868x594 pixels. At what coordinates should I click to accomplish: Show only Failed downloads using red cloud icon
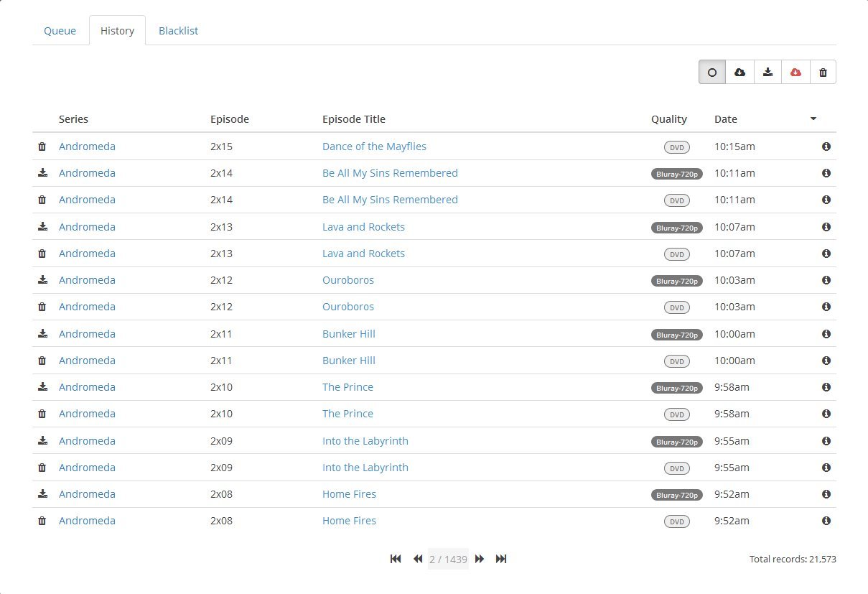point(795,73)
